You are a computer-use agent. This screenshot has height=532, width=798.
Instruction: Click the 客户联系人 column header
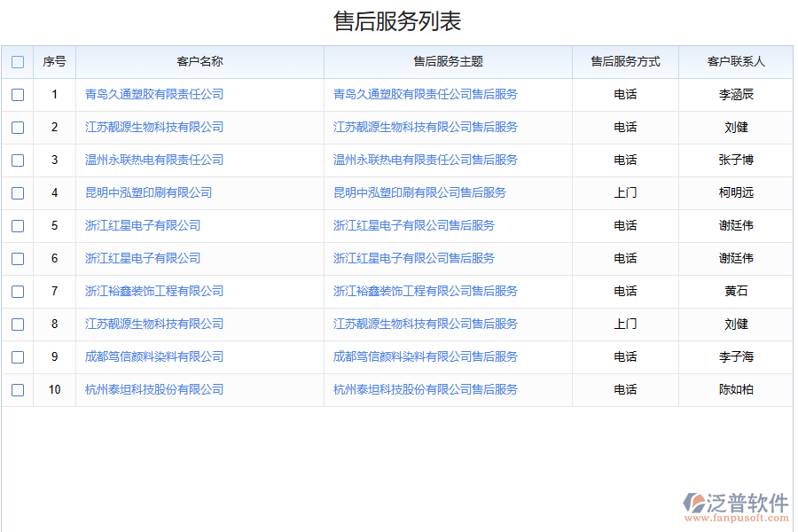[737, 61]
